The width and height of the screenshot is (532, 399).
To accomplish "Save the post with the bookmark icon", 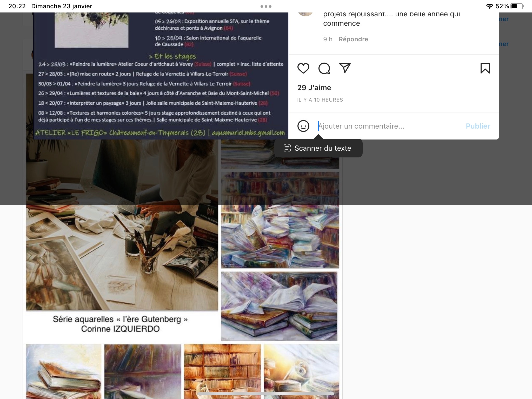I will [x=485, y=68].
